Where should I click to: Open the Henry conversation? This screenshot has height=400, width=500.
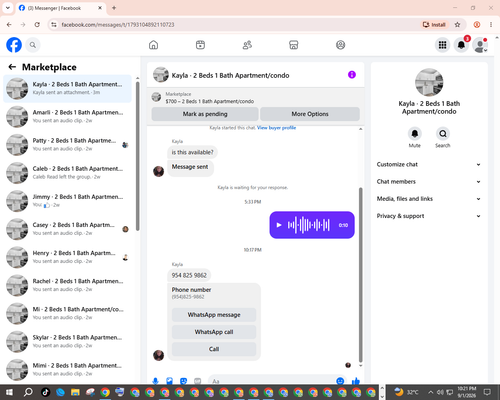(67, 257)
